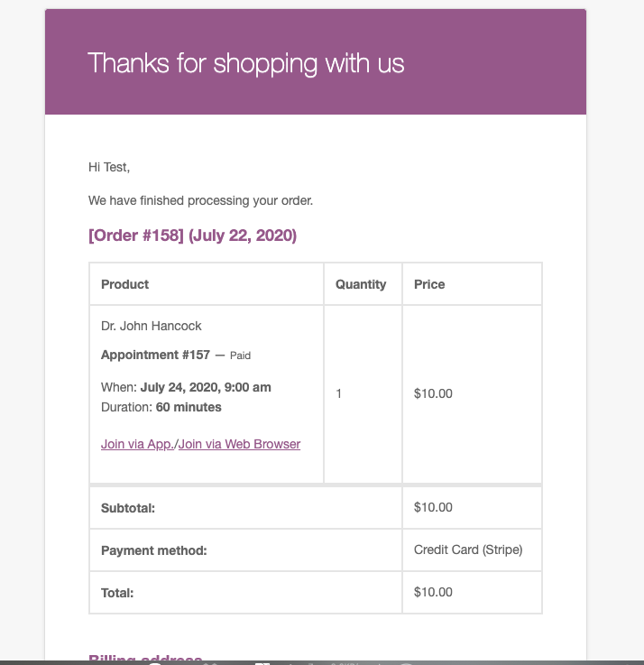Click the Product column header
The height and width of the screenshot is (665, 644).
point(124,284)
